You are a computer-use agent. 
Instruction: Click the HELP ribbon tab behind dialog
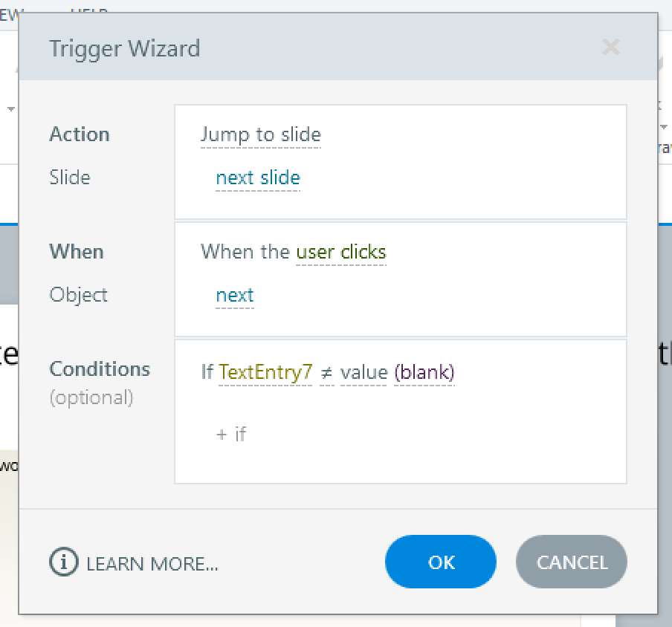pyautogui.click(x=89, y=9)
